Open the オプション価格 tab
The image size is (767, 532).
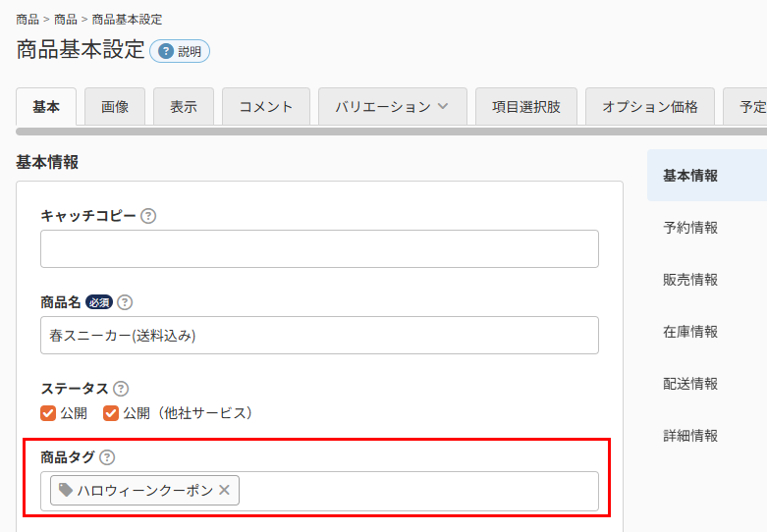tap(650, 107)
